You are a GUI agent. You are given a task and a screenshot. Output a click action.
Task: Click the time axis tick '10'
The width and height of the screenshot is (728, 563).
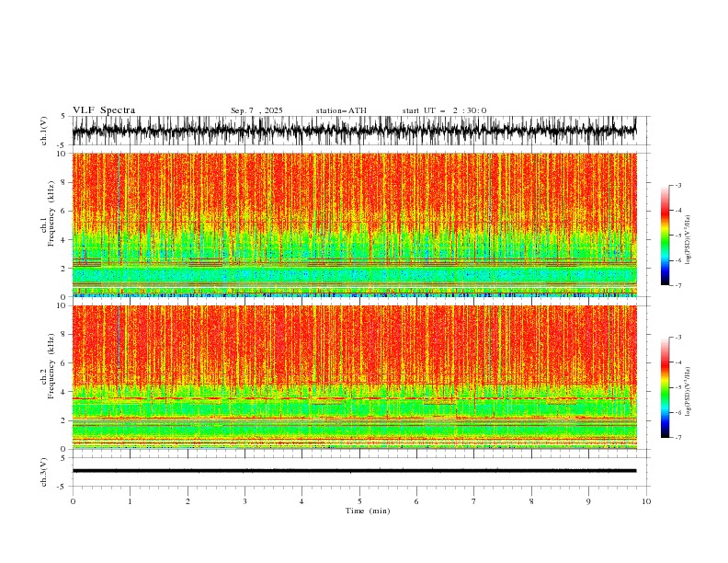pyautogui.click(x=646, y=501)
